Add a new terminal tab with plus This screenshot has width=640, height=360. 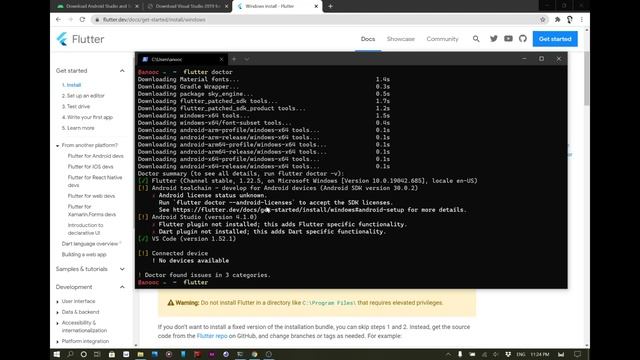tap(234, 59)
